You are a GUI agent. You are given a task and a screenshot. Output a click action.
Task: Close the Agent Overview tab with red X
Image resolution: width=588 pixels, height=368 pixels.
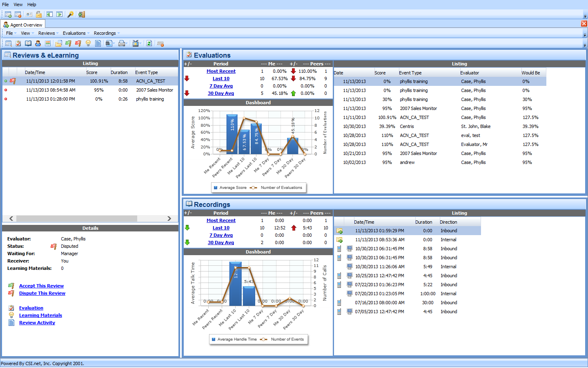click(x=584, y=24)
